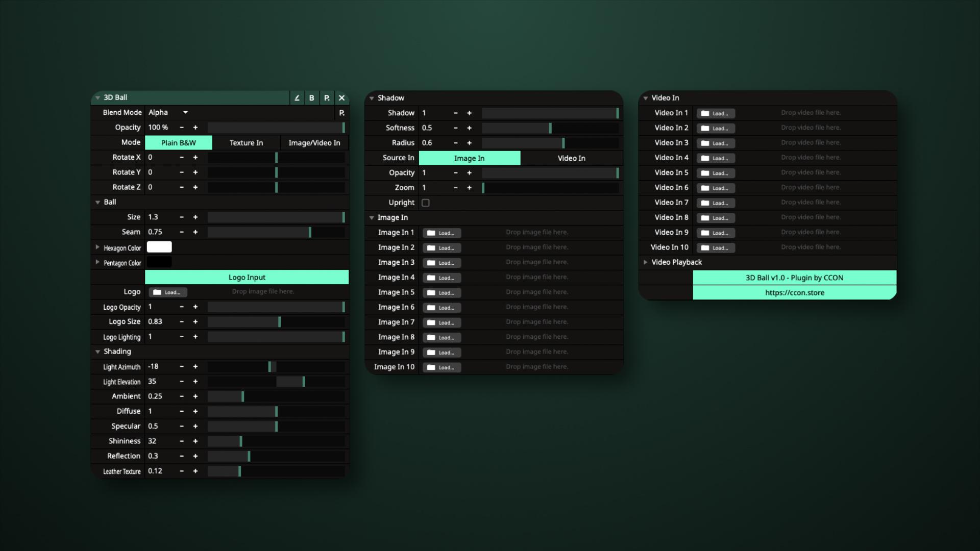Load a file for Video In 7
980x551 pixels.
pyautogui.click(x=716, y=203)
